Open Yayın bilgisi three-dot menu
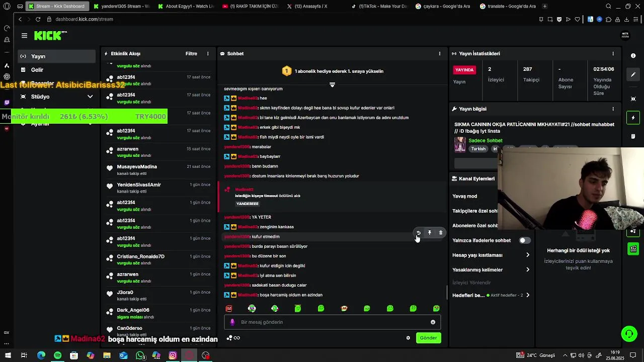Viewport: 644px width, 362px height. [x=613, y=109]
